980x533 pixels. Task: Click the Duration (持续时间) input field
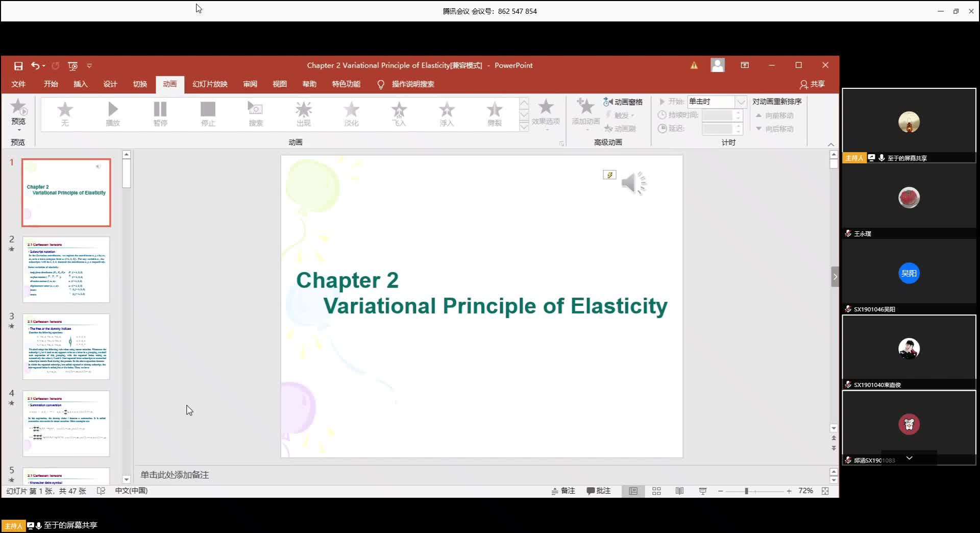[721, 115]
